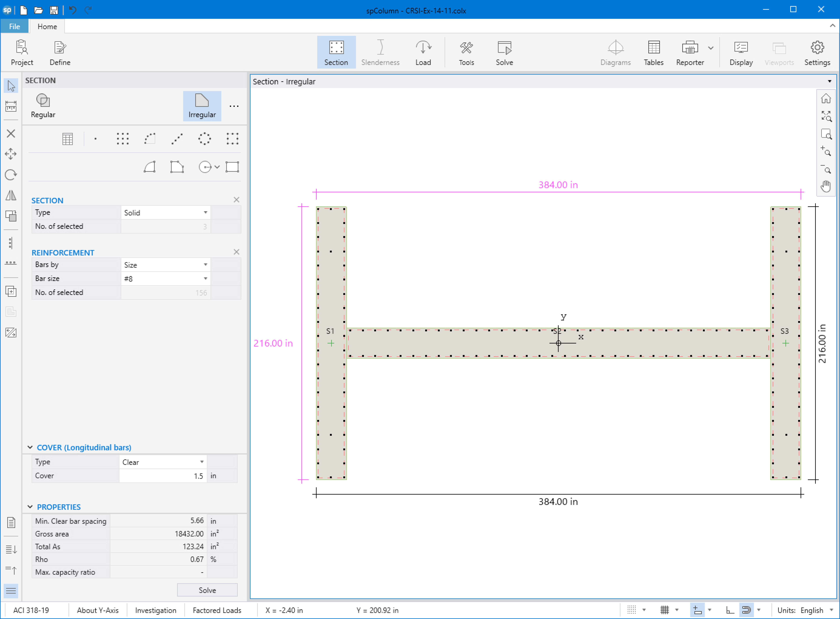Click Factored Loads in status bar
The image size is (840, 619).
217,610
